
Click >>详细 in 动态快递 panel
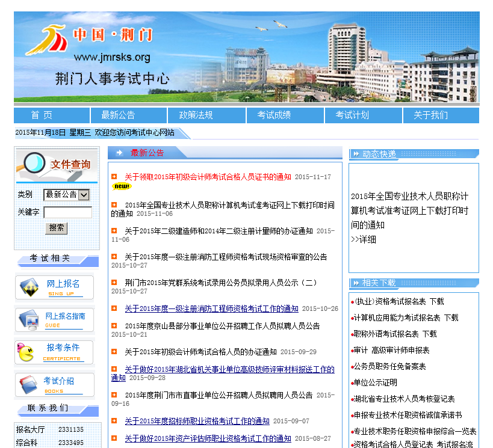[364, 239]
